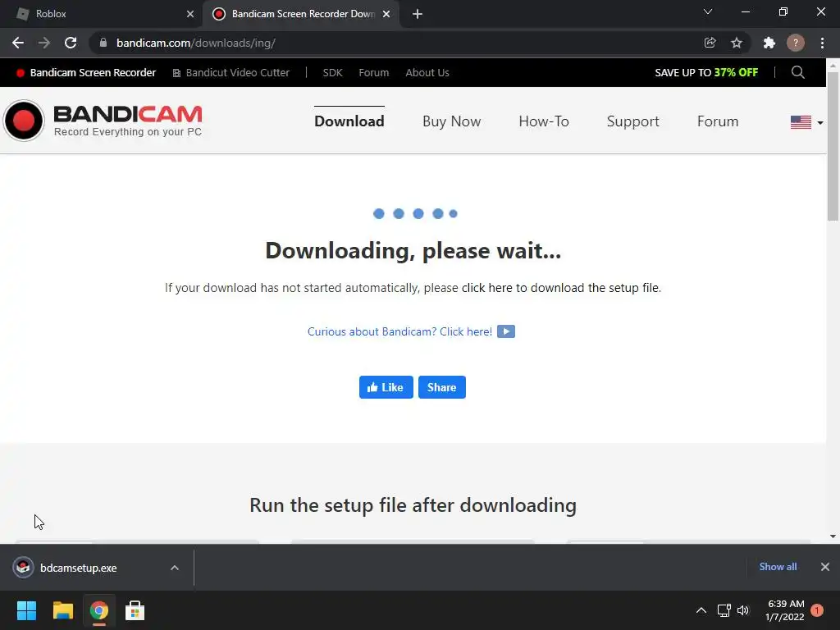Image resolution: width=840 pixels, height=630 pixels.
Task: Close the downloads bar
Action: pos(825,567)
